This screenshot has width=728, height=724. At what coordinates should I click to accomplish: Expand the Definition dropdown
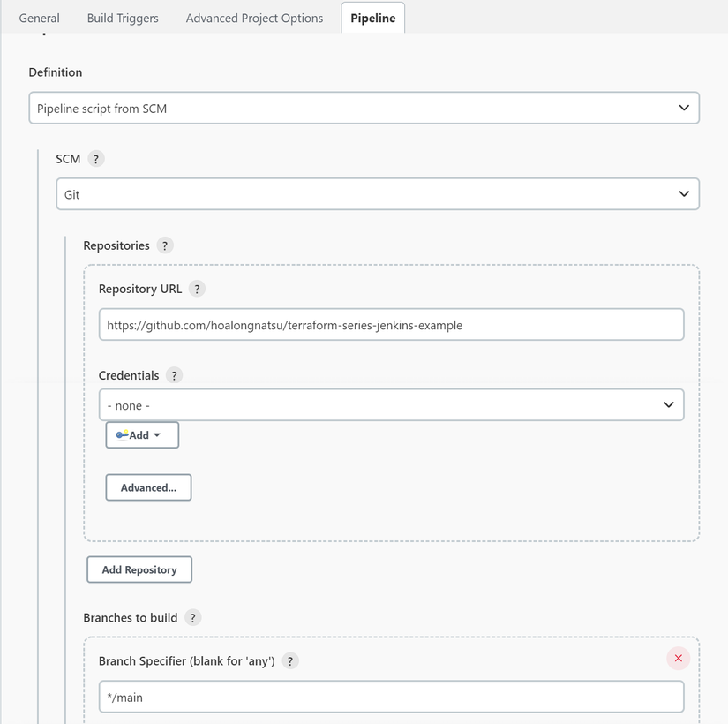[x=364, y=108]
